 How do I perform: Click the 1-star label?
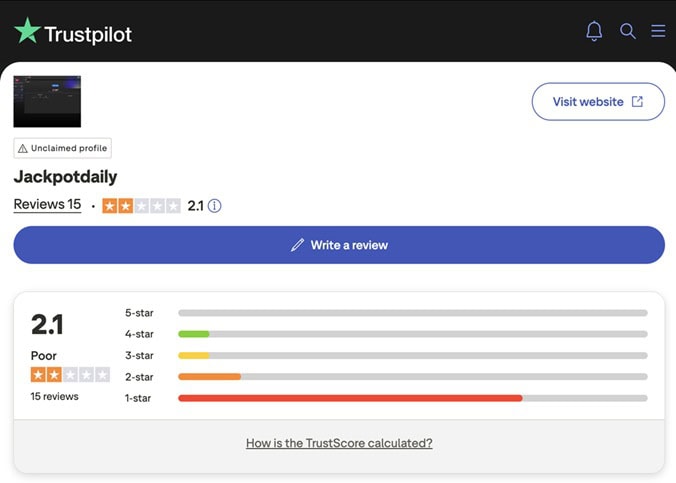pyautogui.click(x=138, y=398)
